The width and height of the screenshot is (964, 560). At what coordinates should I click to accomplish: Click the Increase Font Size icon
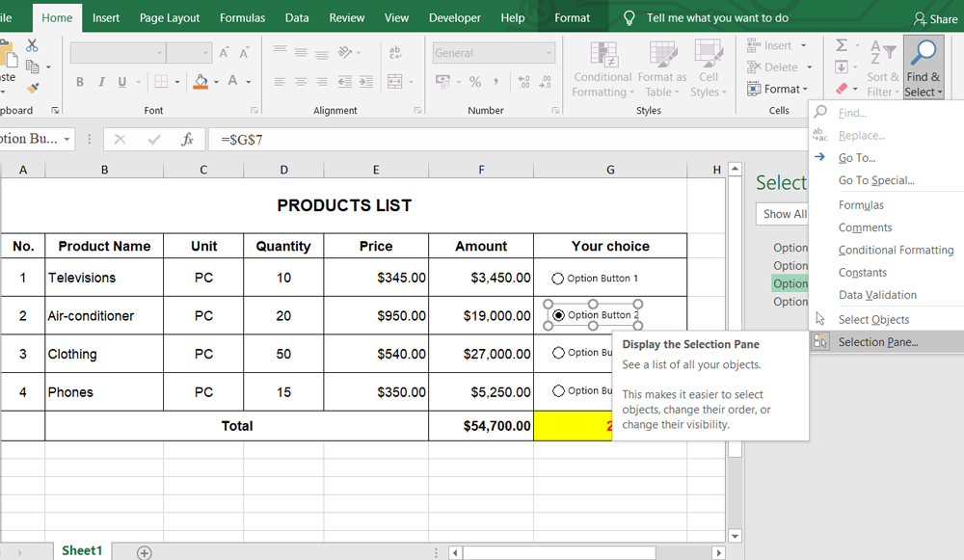[x=225, y=53]
